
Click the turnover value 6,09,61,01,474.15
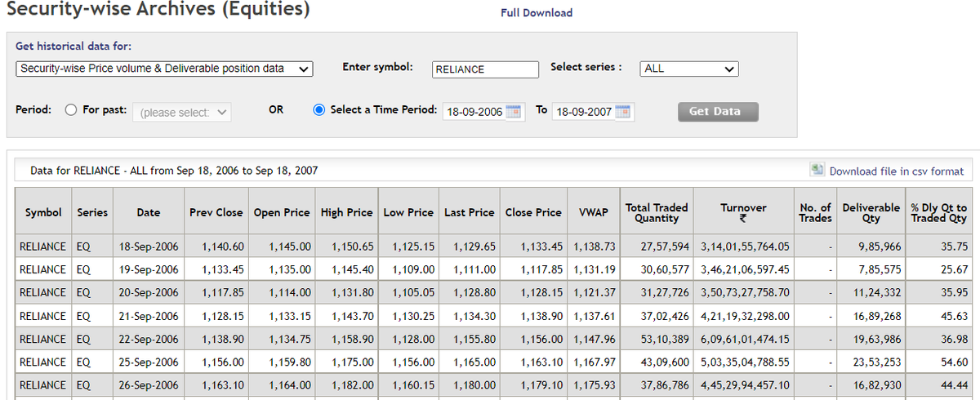point(745,339)
